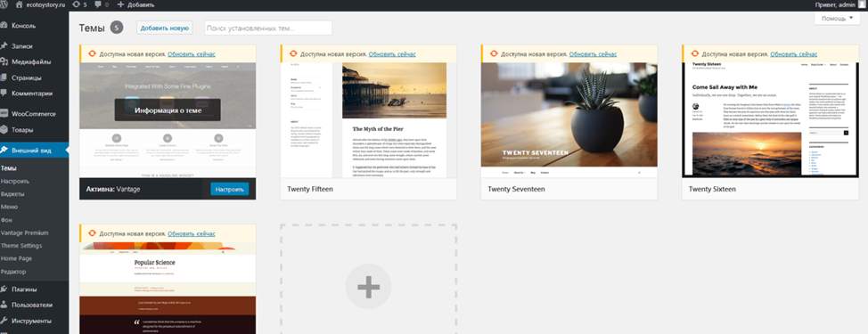
Task: Click the large plus to add new theme
Action: (368, 287)
